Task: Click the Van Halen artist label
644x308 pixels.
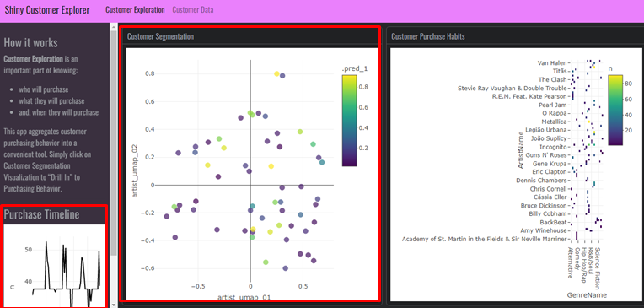Action: (x=552, y=63)
